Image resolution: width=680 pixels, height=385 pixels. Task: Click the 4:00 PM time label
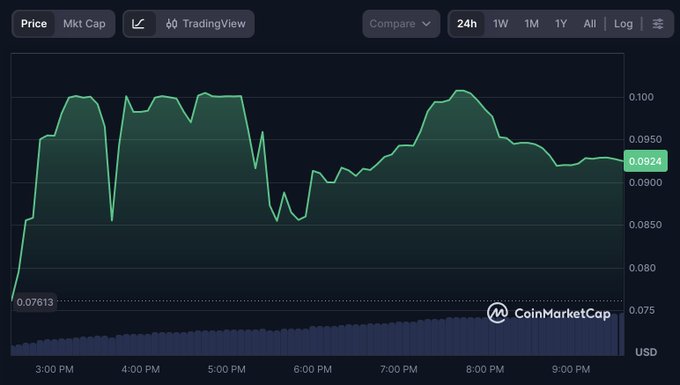(x=141, y=369)
